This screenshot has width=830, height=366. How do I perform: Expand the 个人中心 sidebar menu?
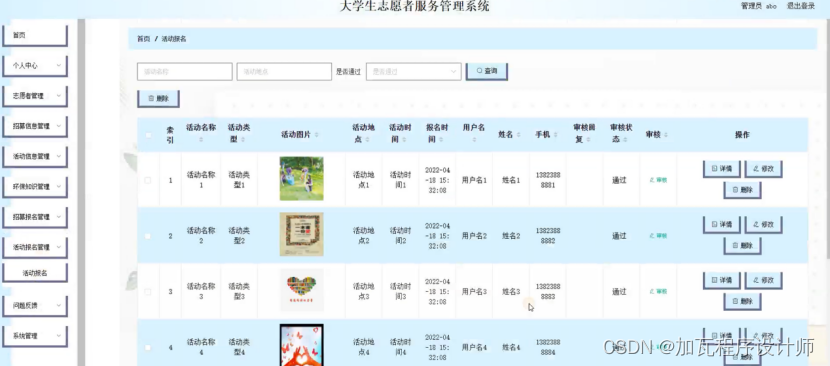[35, 66]
